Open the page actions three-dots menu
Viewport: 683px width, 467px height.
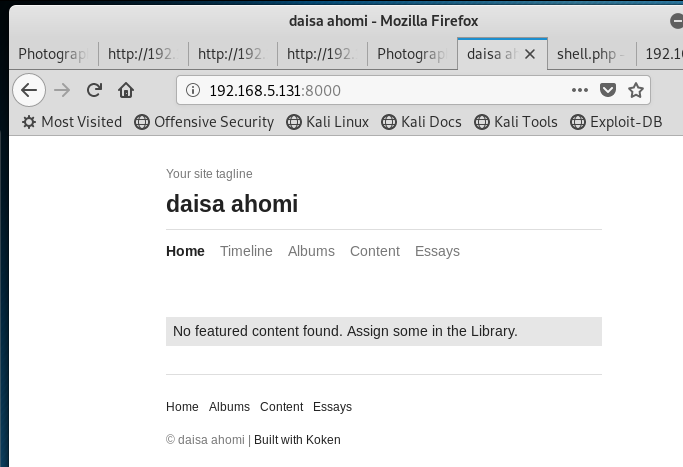(580, 90)
